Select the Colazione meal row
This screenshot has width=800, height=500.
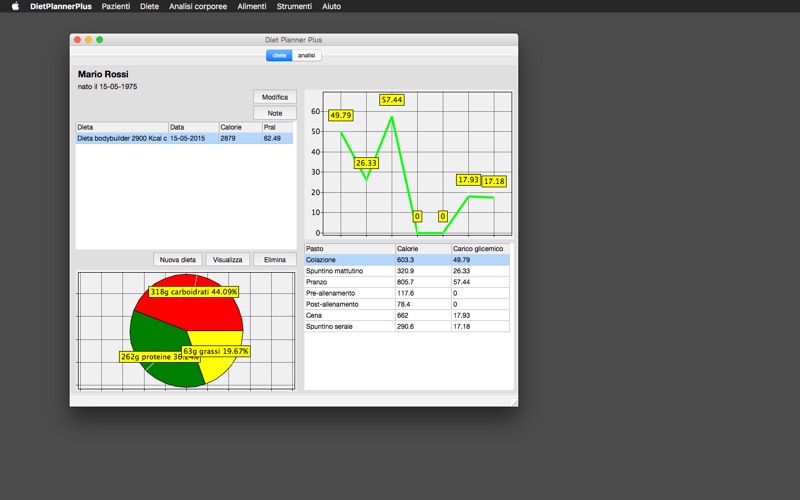[407, 260]
